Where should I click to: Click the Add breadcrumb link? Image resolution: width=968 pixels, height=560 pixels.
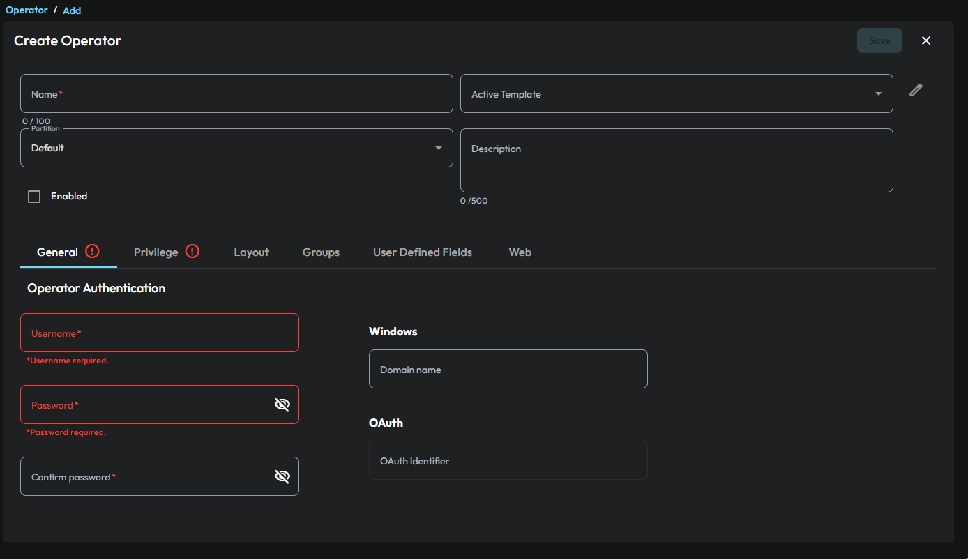tap(72, 10)
